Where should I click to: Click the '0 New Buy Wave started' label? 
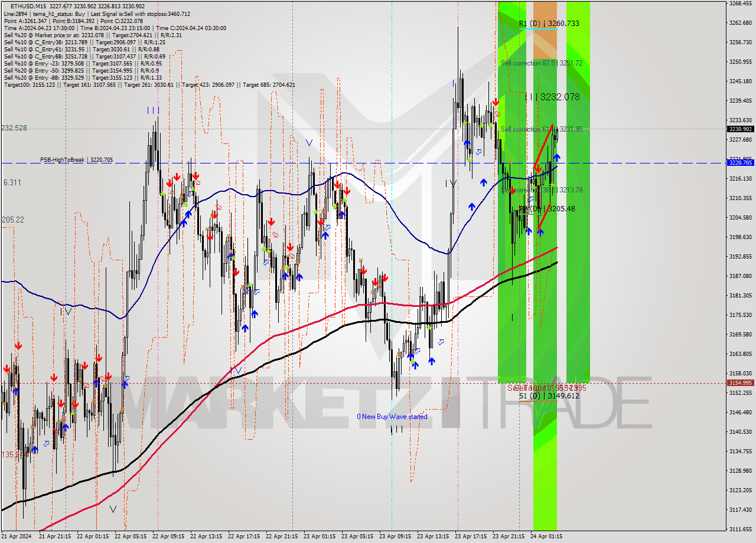pos(392,417)
